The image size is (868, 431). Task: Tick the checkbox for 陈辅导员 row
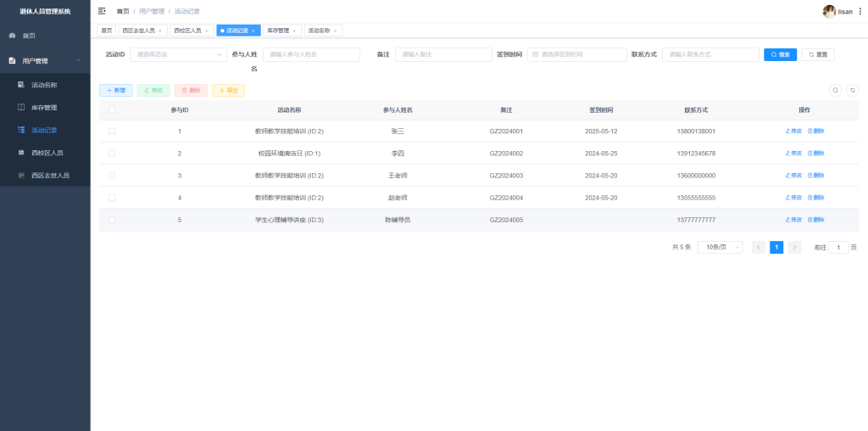pyautogui.click(x=112, y=220)
